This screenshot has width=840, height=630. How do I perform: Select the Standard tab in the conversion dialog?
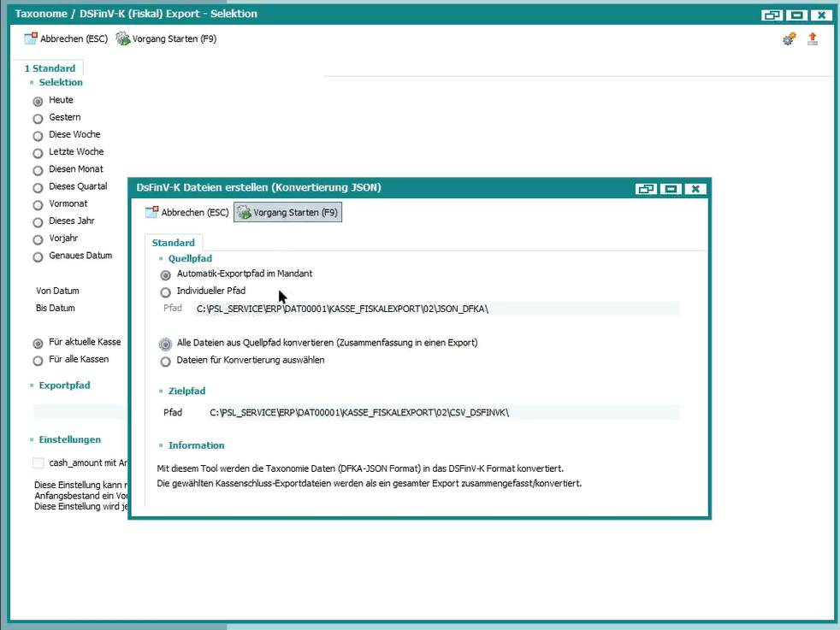(x=174, y=243)
